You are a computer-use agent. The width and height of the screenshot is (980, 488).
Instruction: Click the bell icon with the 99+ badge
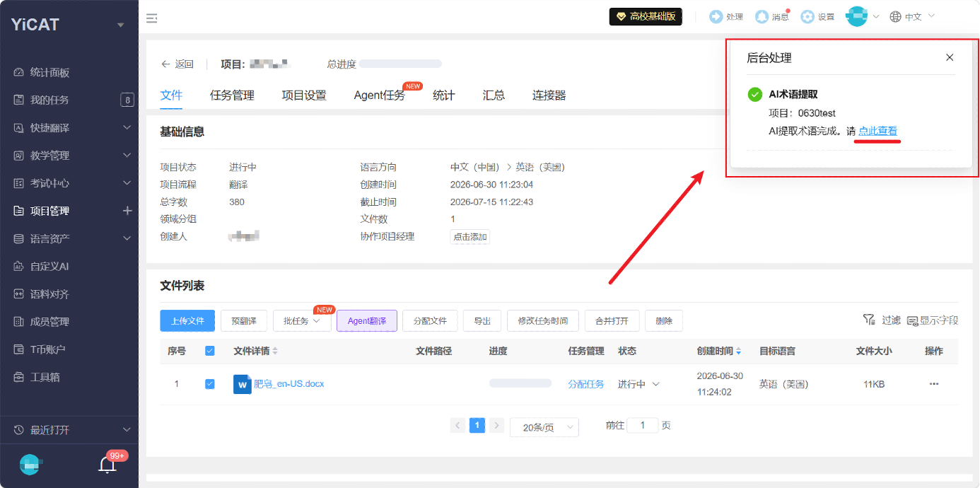tap(107, 465)
